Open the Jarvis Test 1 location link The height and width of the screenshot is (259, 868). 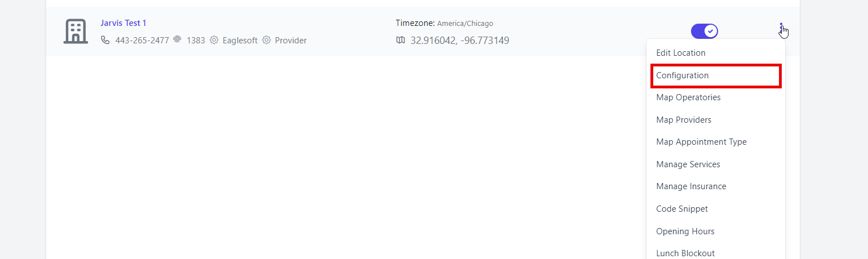(x=123, y=23)
